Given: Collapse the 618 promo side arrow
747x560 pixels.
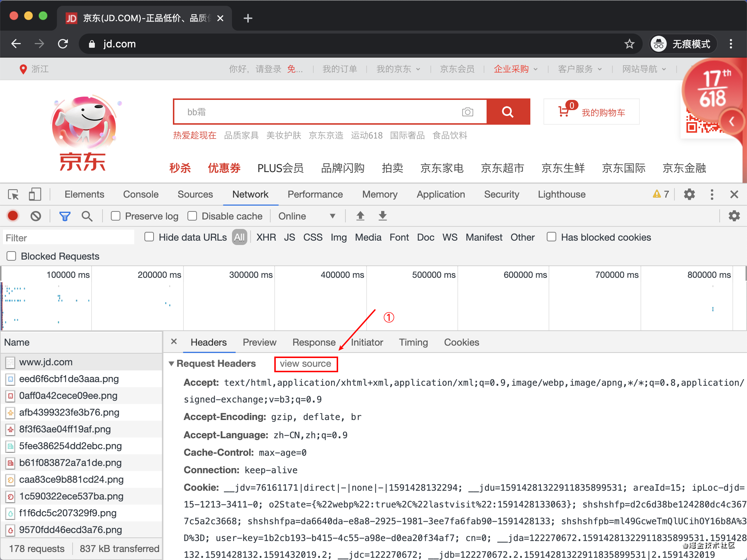Looking at the screenshot, I should (731, 121).
